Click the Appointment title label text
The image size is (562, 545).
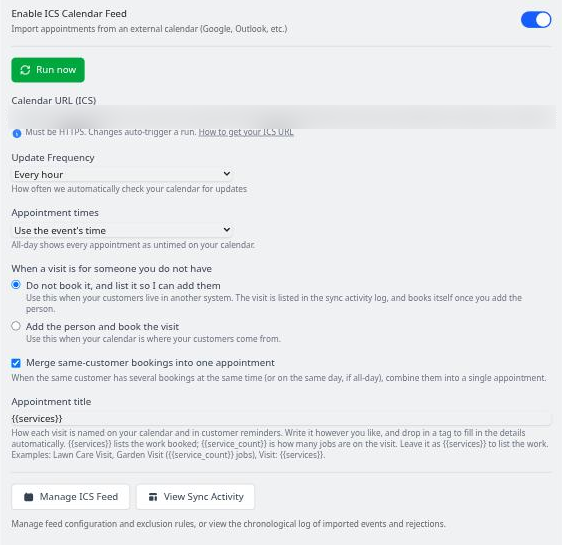51,402
